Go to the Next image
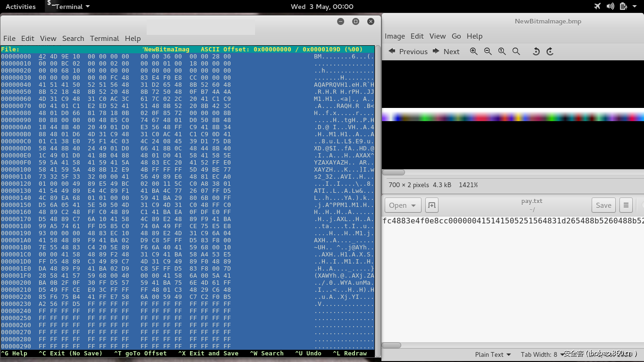The image size is (644, 362). [x=446, y=51]
